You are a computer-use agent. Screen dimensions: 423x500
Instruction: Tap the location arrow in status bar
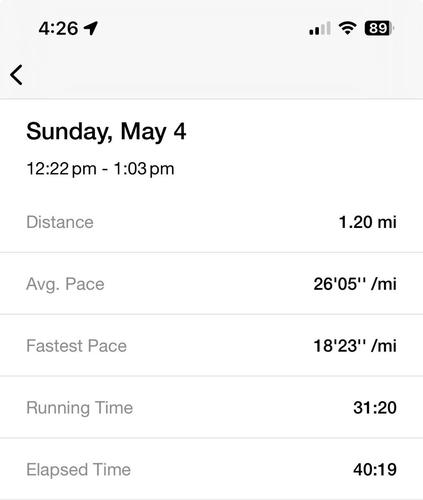click(x=91, y=28)
